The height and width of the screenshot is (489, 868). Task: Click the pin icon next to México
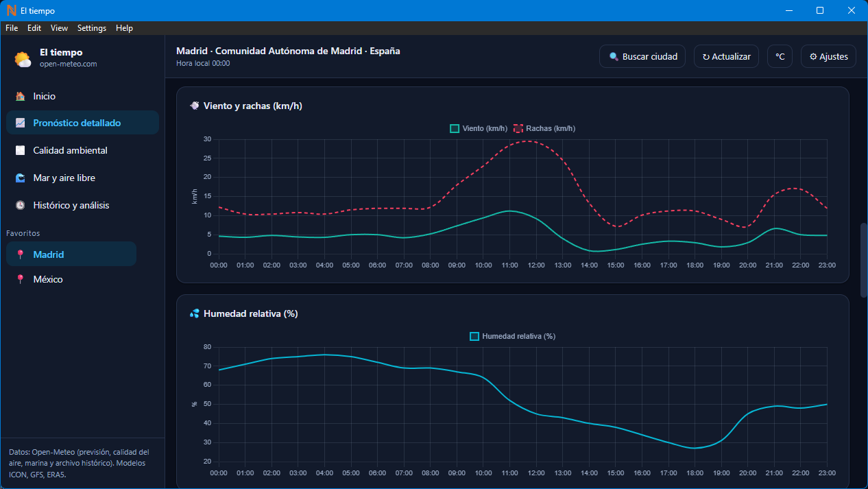coord(21,279)
